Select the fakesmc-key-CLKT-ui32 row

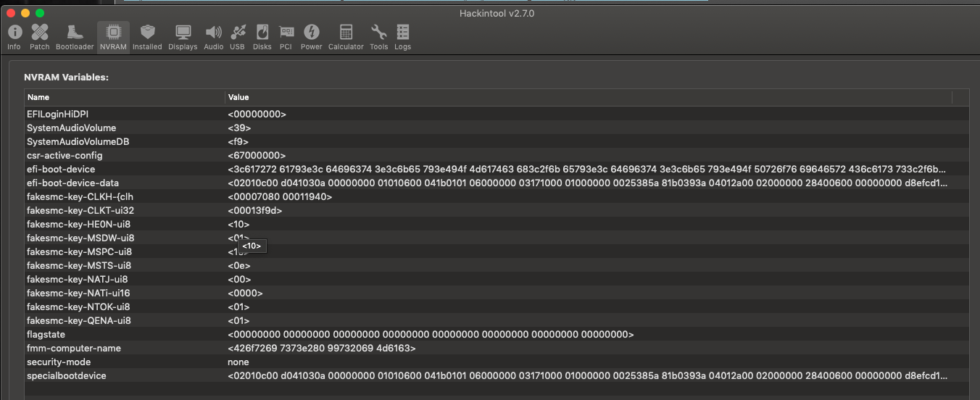[497, 211]
